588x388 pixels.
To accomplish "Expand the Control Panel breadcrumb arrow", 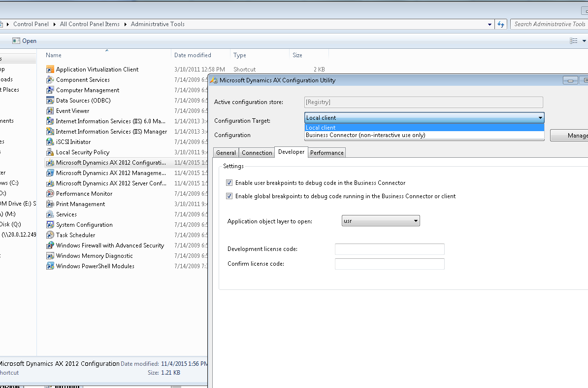I will [x=54, y=24].
